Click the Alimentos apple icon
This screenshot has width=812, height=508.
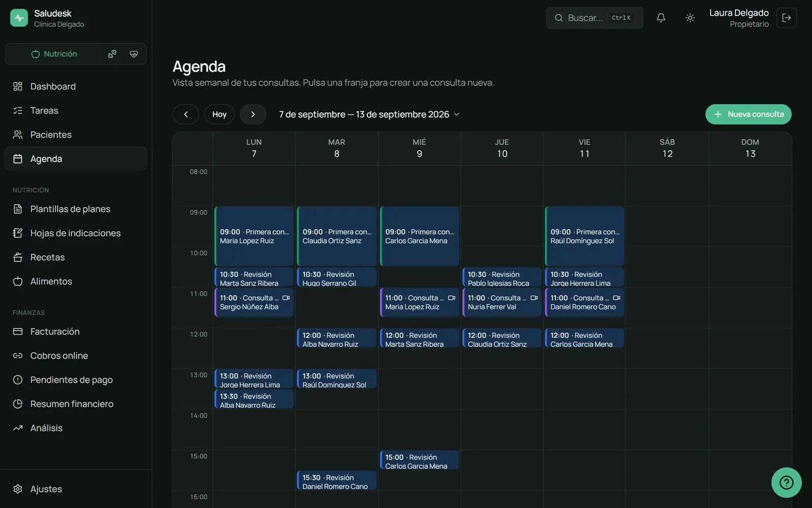point(18,281)
